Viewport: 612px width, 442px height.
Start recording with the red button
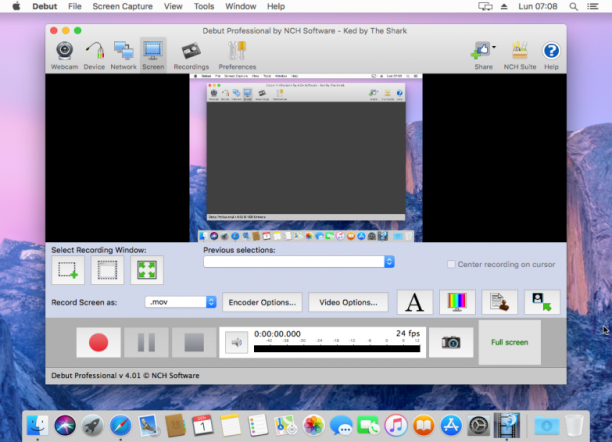coord(98,342)
